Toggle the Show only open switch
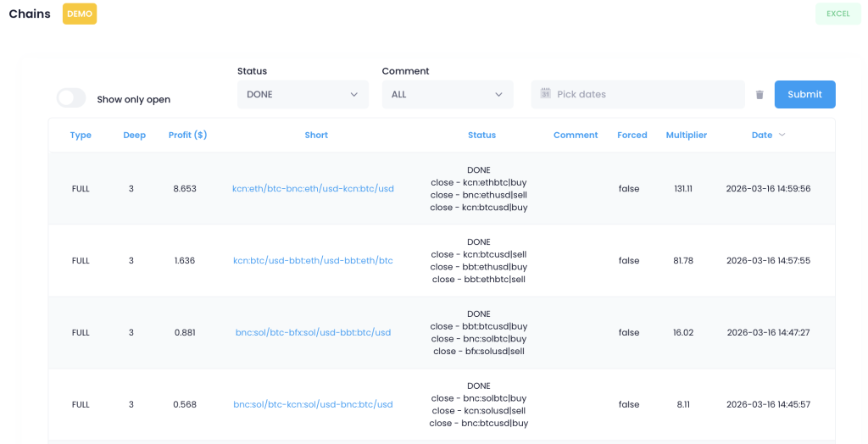This screenshot has height=444, width=868. click(71, 98)
